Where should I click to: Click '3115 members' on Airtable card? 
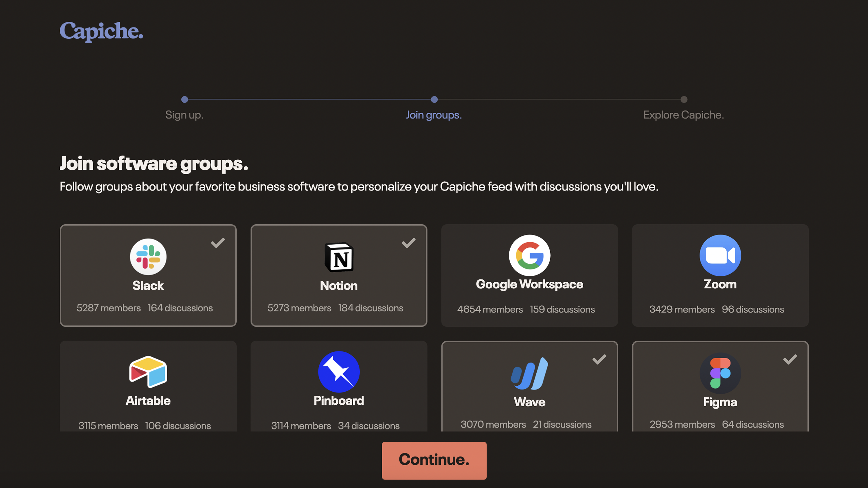pos(108,426)
